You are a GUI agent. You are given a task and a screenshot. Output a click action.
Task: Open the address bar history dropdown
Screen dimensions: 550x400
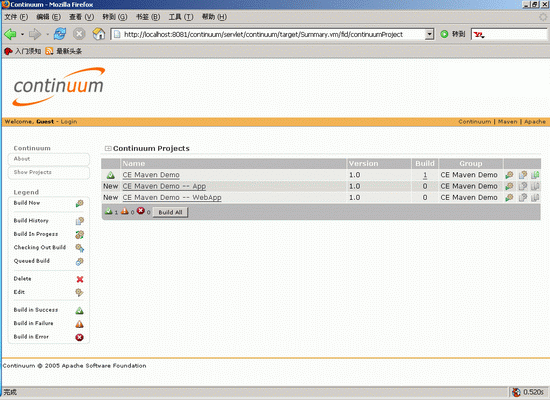(x=429, y=34)
